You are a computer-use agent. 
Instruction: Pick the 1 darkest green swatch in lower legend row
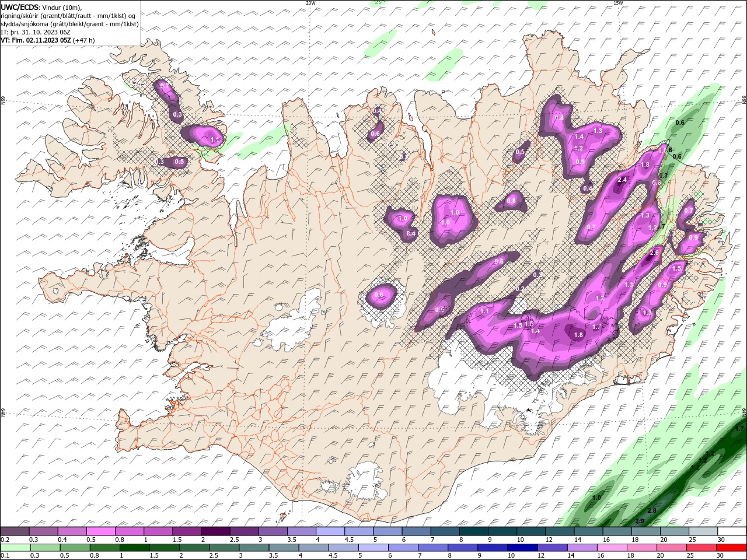point(134,548)
